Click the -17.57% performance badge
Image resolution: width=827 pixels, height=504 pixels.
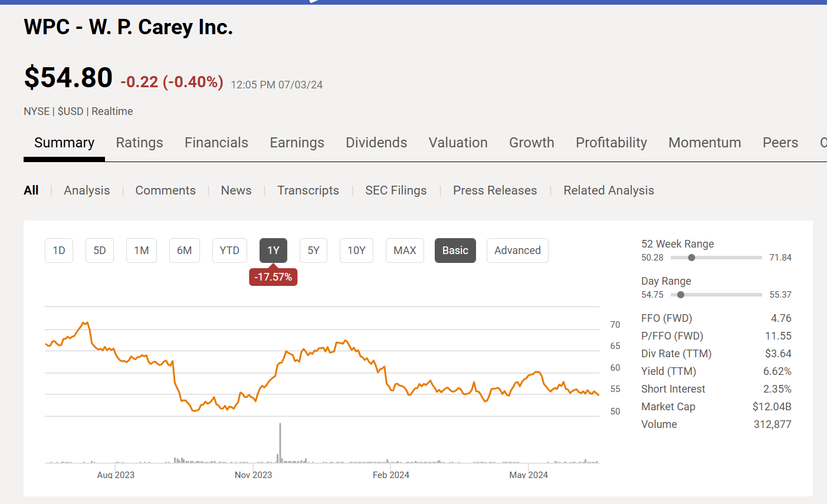(x=273, y=277)
